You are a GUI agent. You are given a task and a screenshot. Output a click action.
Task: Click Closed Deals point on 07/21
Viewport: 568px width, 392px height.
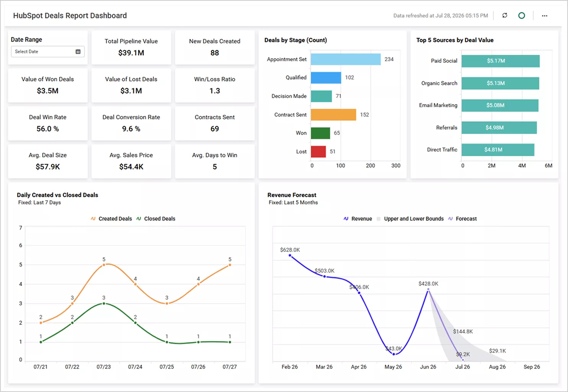point(41,342)
